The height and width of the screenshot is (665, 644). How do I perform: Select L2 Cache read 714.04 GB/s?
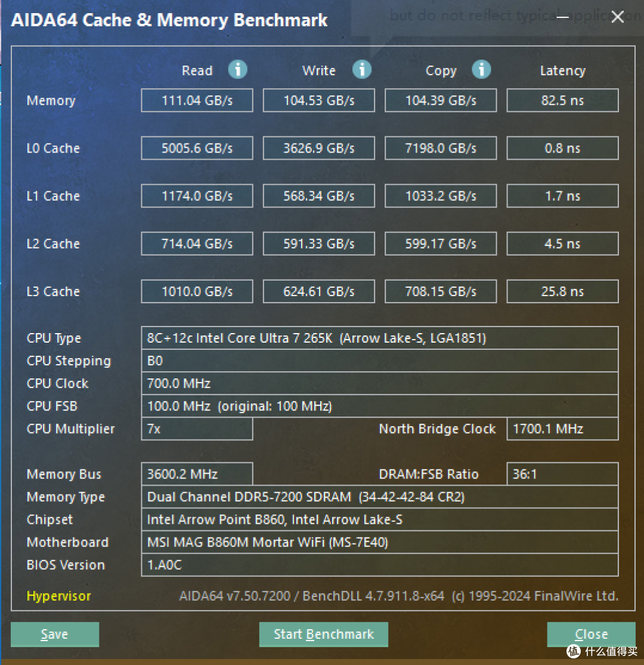[197, 244]
